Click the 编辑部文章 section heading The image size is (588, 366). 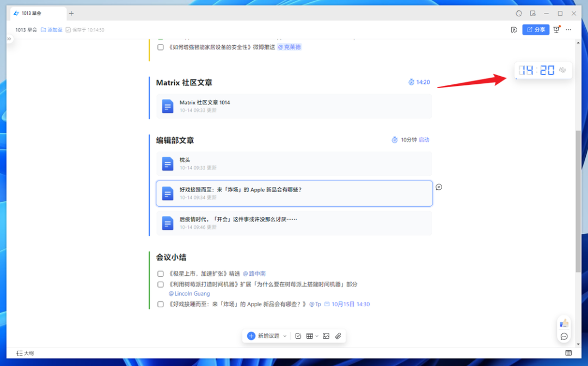click(175, 140)
